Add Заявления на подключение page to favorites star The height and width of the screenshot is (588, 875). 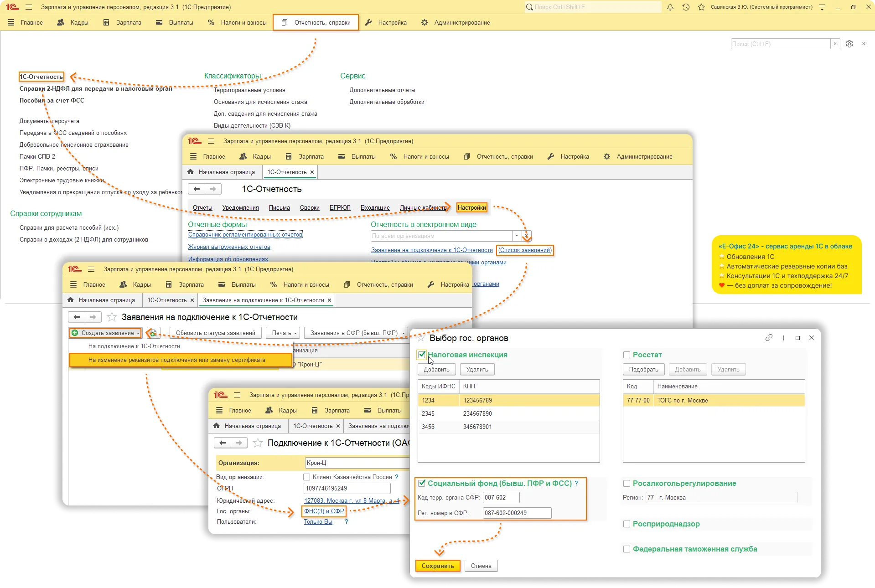112,317
